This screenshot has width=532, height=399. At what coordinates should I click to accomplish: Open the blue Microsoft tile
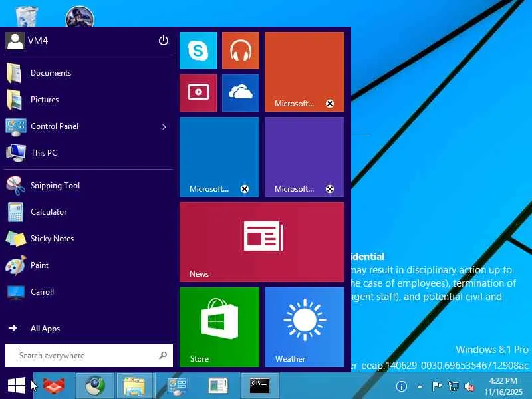[x=219, y=157]
